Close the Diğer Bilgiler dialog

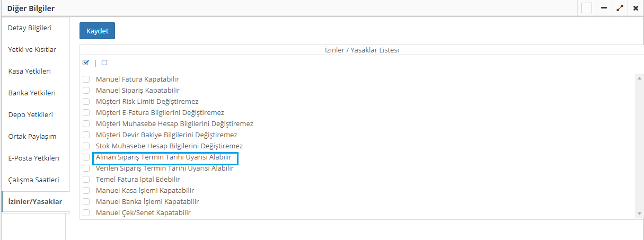[636, 8]
